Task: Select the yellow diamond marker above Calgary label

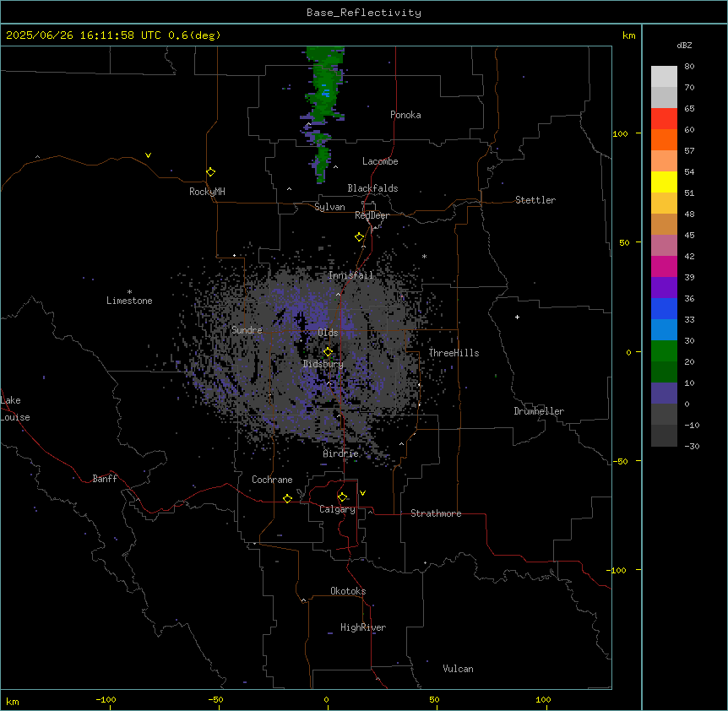Action: tap(342, 497)
